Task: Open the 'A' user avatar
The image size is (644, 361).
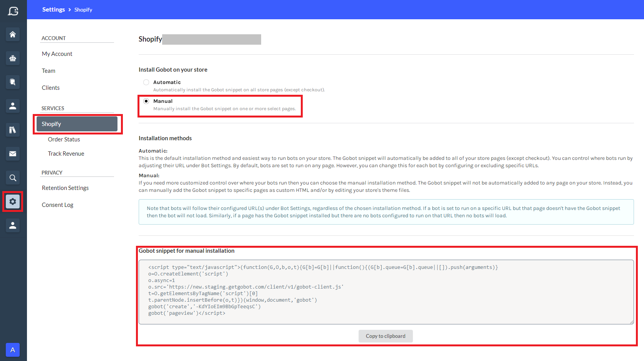Action: point(13,350)
